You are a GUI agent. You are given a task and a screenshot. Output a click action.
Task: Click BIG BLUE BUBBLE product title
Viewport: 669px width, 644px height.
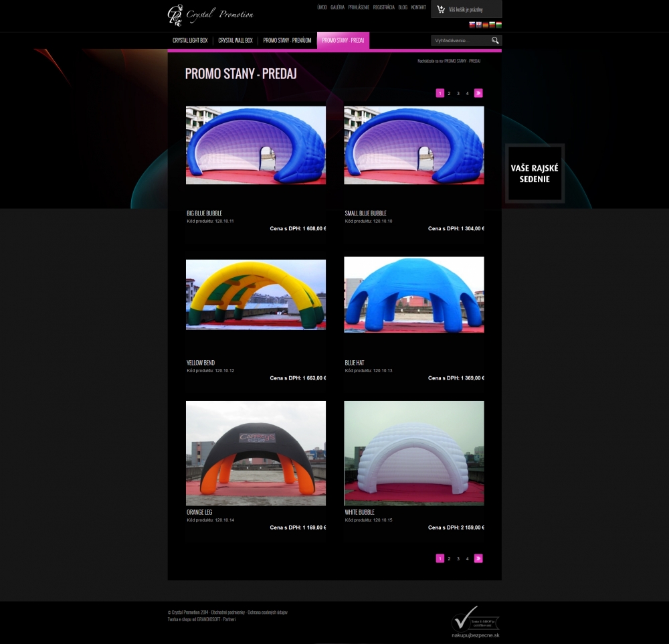[204, 213]
